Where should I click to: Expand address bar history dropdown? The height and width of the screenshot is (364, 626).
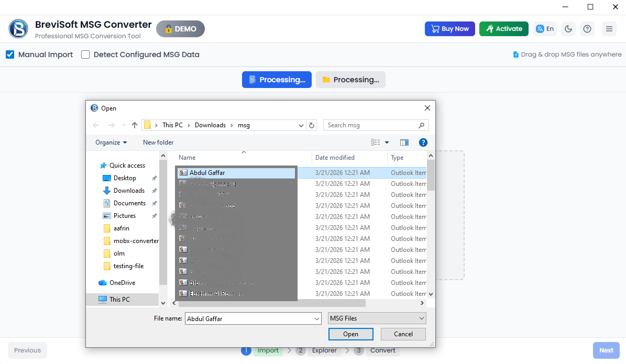(301, 125)
